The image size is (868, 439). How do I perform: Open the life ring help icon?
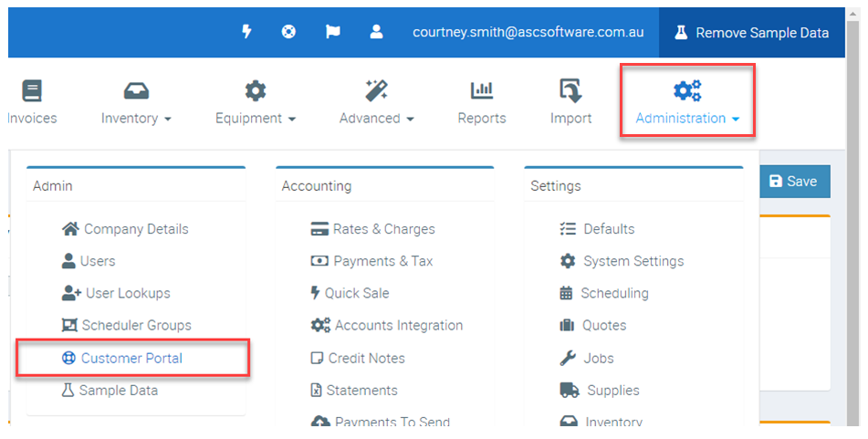pyautogui.click(x=289, y=32)
